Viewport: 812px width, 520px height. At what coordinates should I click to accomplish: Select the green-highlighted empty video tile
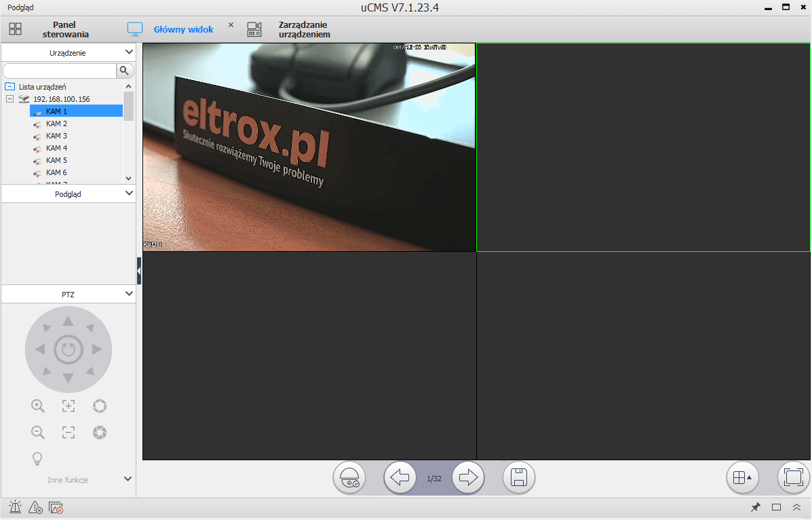click(x=643, y=147)
